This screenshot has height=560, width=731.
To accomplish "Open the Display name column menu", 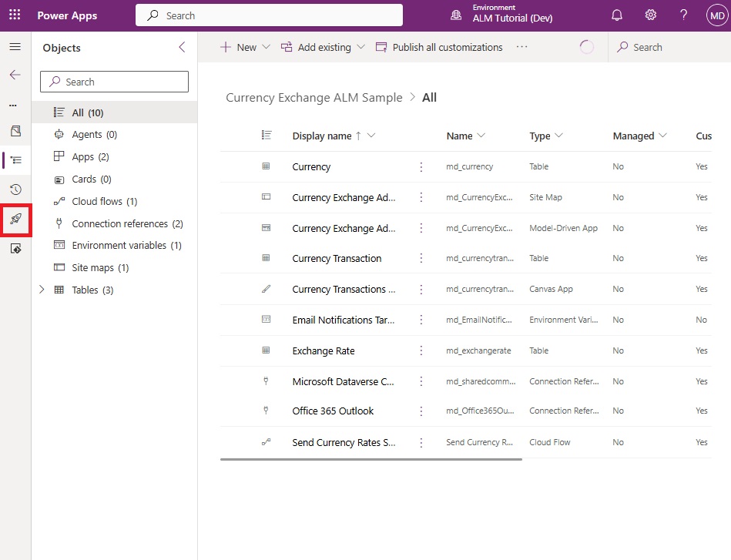I will 371,136.
